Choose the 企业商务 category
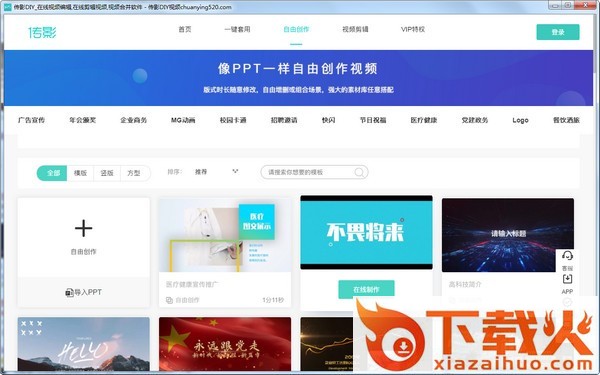Viewport: 600px width, 375px height. [x=134, y=120]
